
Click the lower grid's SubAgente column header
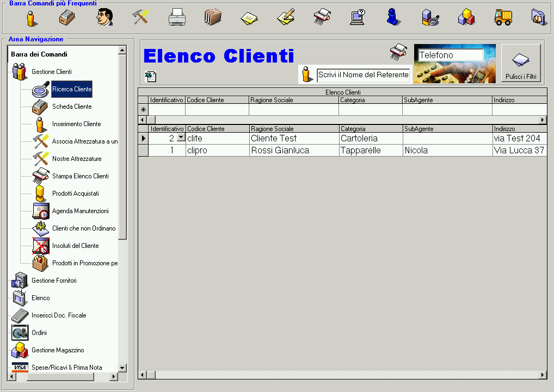pyautogui.click(x=448, y=129)
